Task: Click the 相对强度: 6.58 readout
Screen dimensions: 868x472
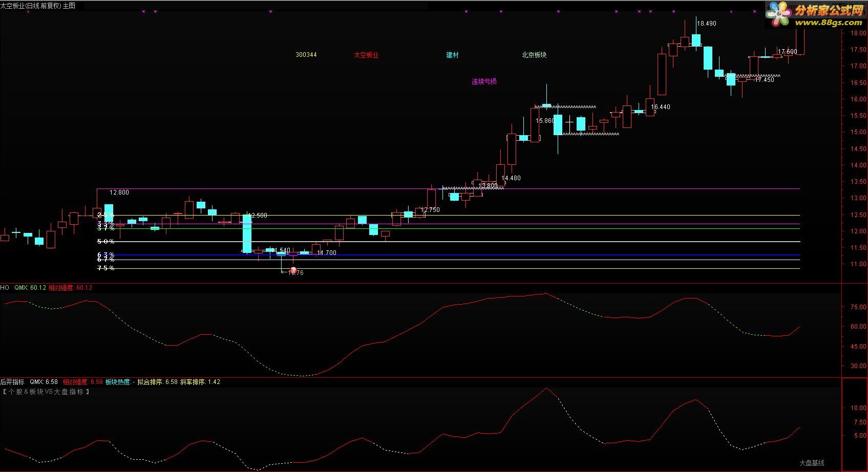Action: [83, 382]
